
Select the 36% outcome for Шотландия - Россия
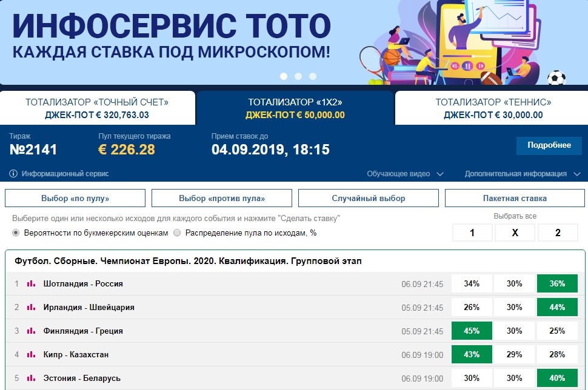point(557,283)
